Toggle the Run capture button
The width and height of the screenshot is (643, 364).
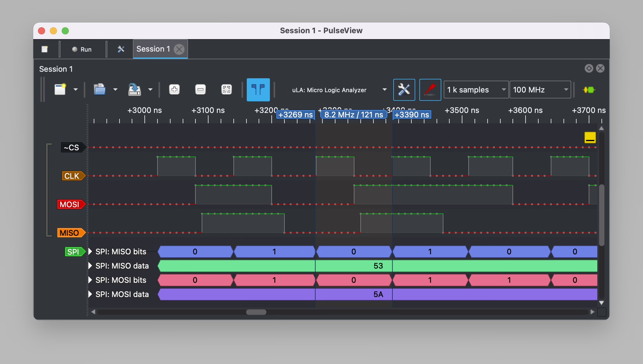coord(82,49)
